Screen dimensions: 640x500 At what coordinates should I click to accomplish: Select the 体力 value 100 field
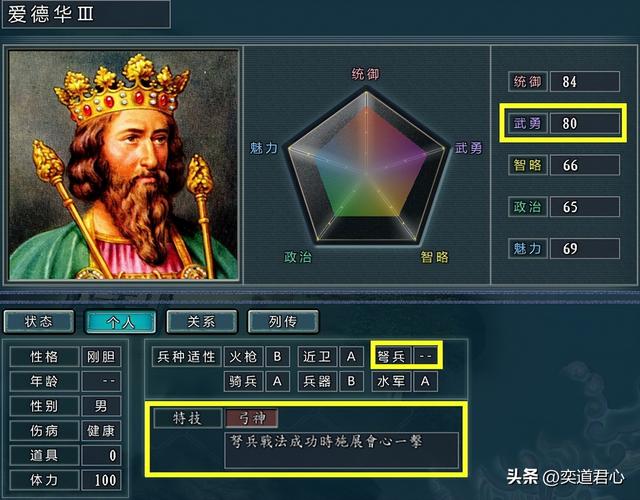point(101,480)
